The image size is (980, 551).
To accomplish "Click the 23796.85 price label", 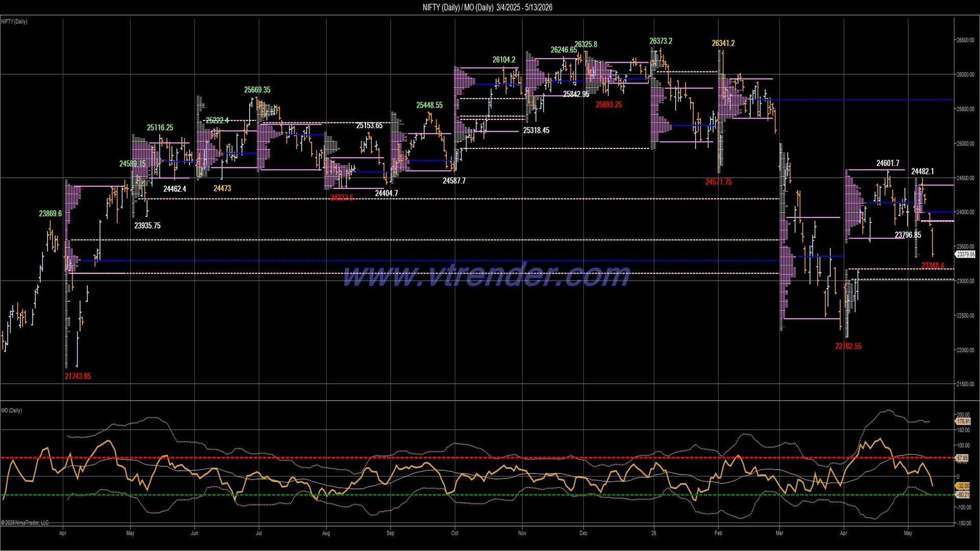I will pyautogui.click(x=908, y=235).
